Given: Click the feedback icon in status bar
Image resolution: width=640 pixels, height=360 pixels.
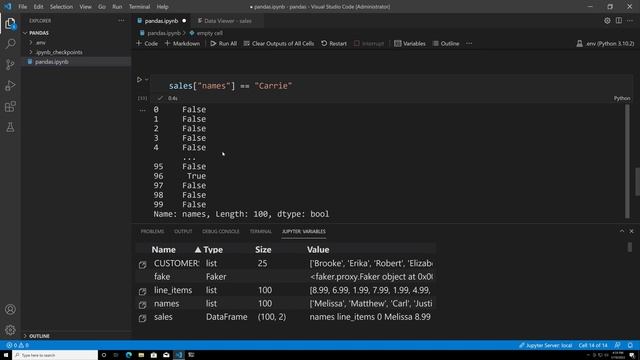Looking at the screenshot, I should [x=618, y=345].
